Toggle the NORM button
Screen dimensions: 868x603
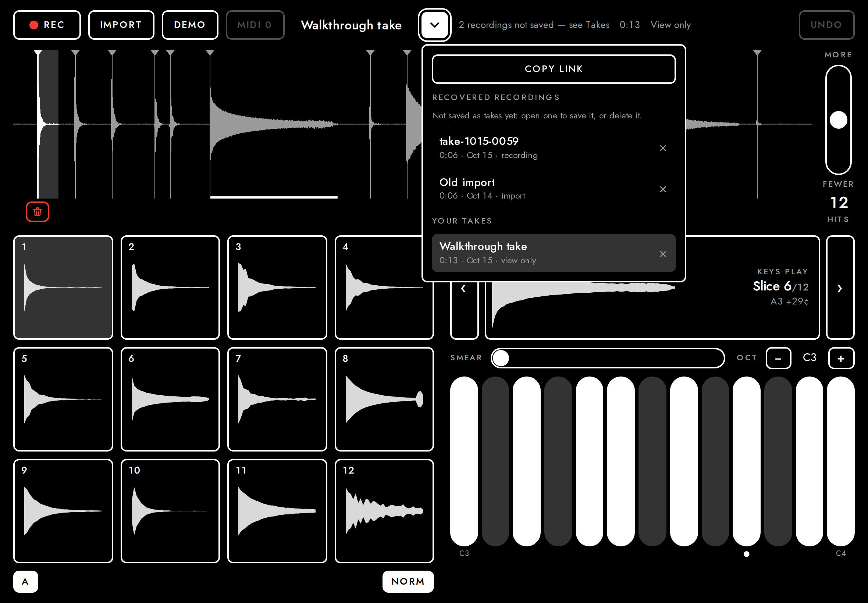pos(408,581)
